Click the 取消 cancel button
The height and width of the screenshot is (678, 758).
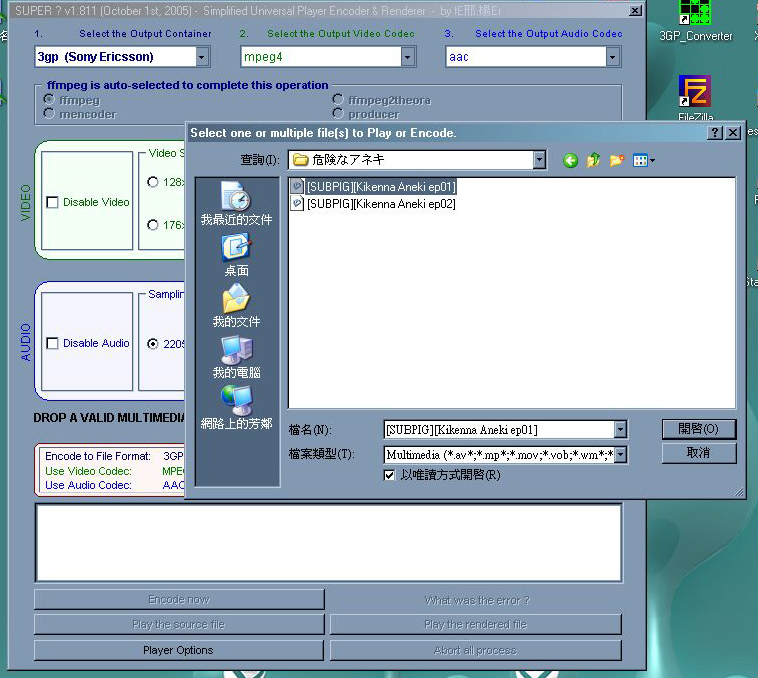click(x=699, y=453)
